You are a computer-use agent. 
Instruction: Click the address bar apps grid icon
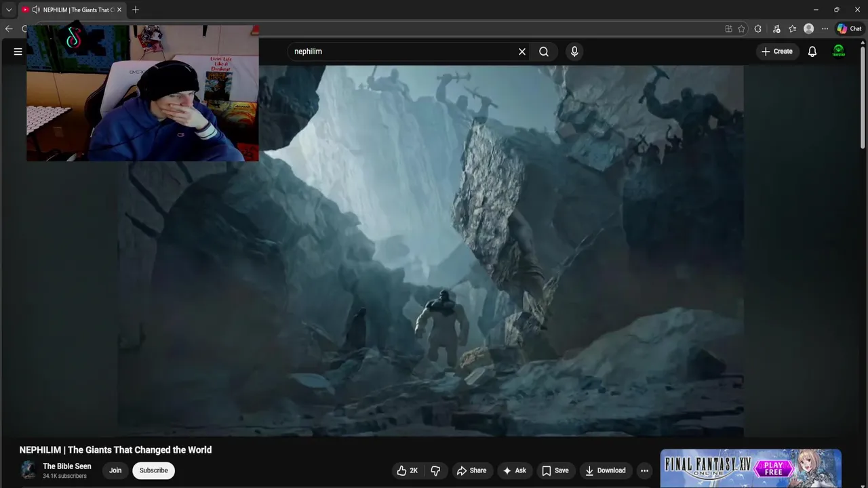click(x=728, y=28)
